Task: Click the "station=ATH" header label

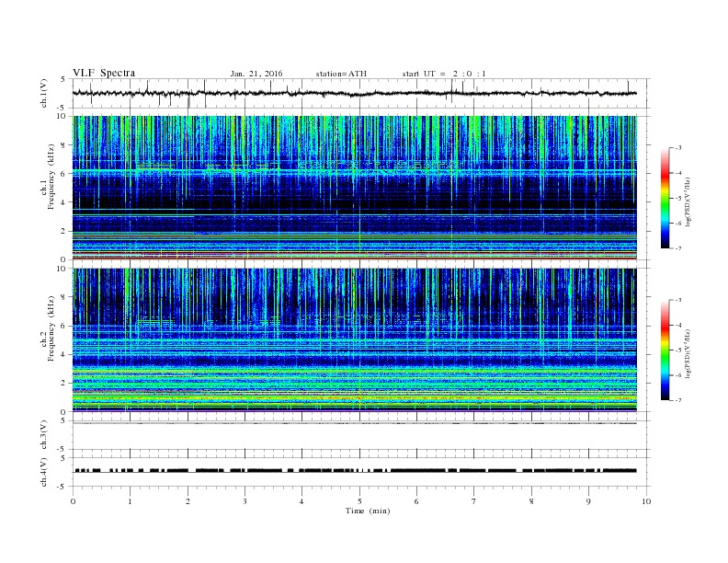Action: click(341, 74)
